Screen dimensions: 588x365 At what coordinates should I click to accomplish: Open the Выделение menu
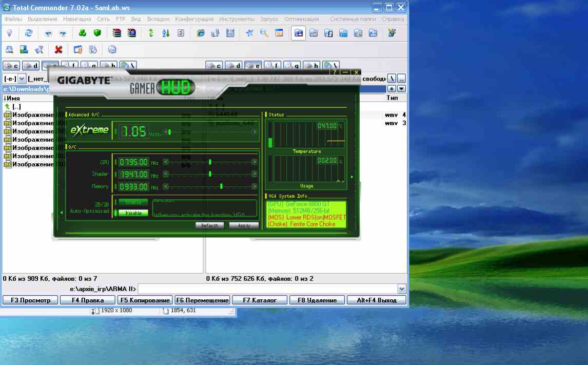pos(43,19)
